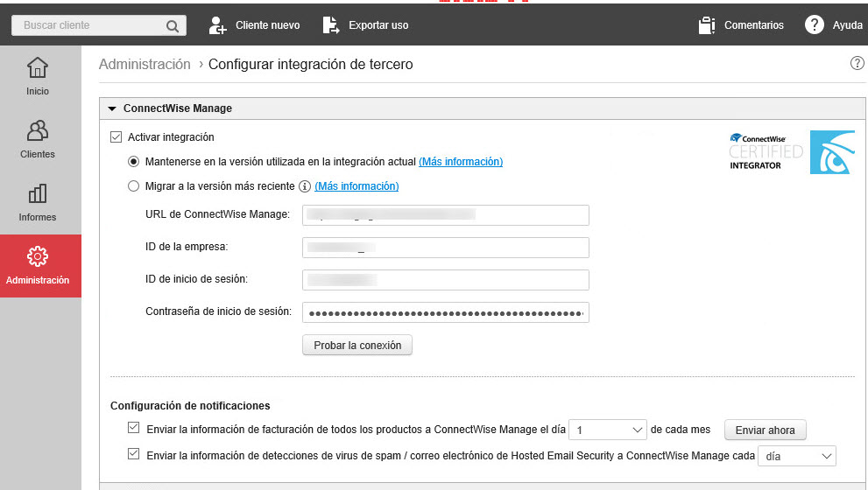Screen dimensions: 868x490
Task: Collapse the ConnectWise Manage section
Action: 112,108
